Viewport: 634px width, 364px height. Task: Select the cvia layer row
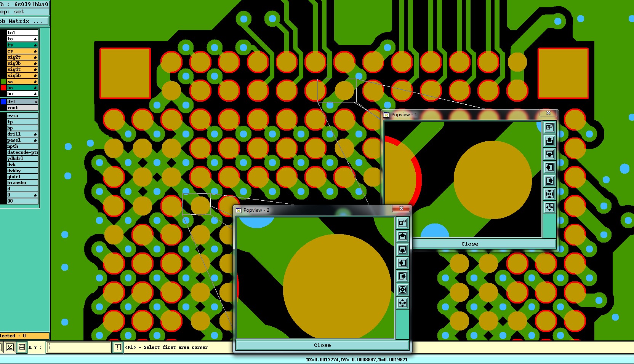tap(22, 116)
